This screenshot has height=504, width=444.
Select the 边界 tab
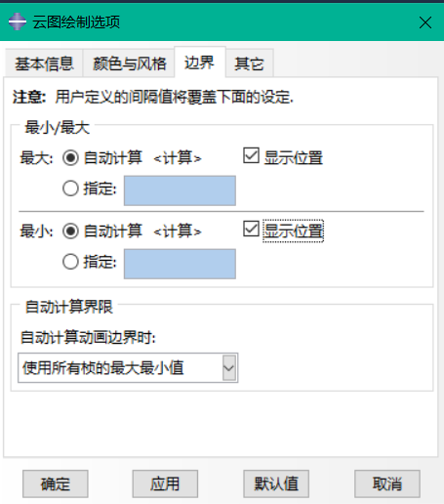(200, 63)
